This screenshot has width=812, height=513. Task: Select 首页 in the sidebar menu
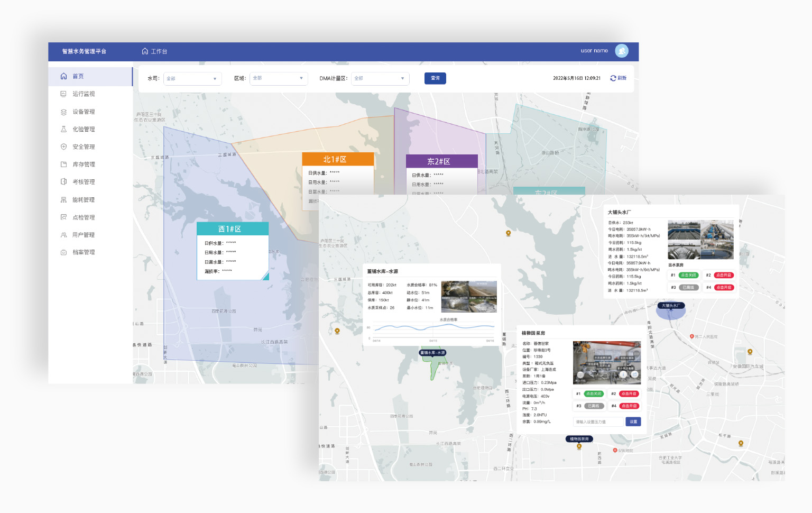click(78, 77)
